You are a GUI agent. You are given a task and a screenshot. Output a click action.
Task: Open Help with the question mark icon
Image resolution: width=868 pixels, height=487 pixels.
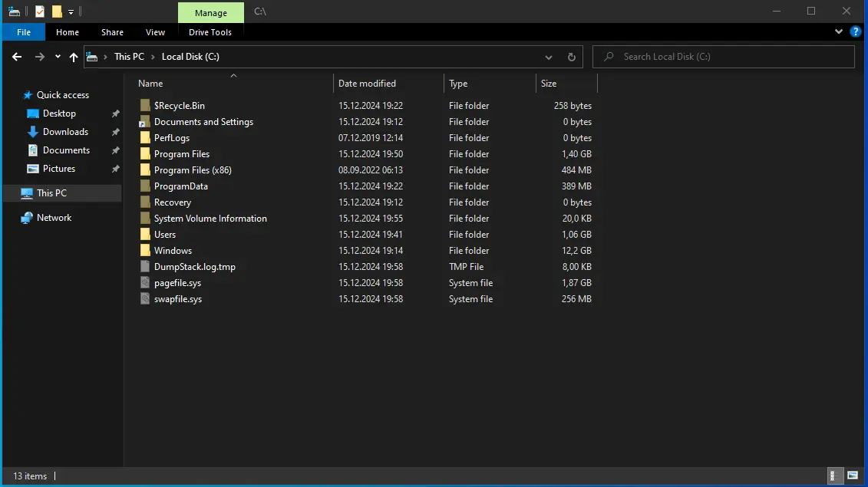coord(855,31)
